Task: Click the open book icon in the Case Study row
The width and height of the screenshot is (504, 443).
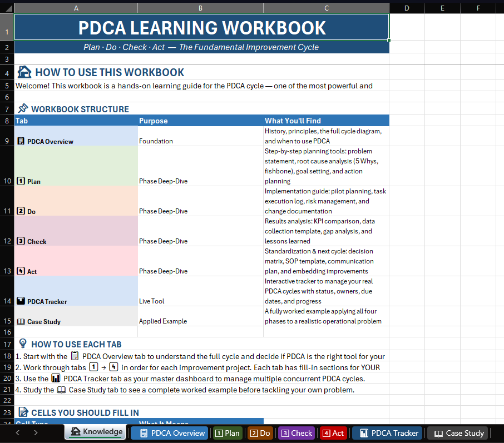Action: pos(21,321)
